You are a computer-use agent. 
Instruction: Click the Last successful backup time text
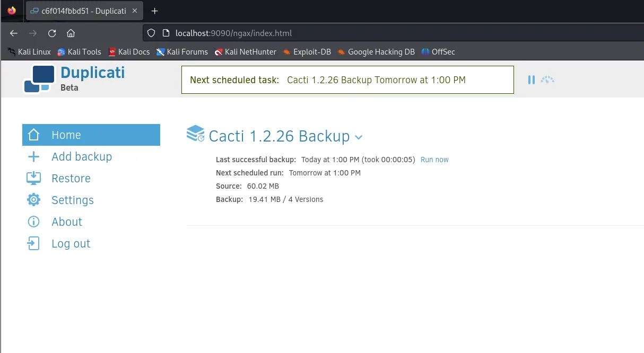coord(358,160)
